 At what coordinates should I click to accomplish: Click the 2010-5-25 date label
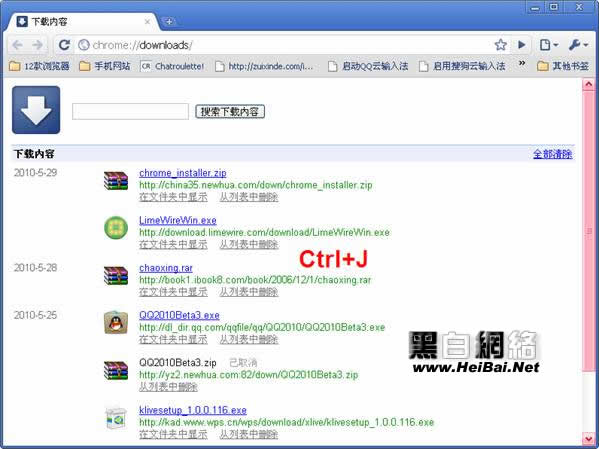[36, 315]
